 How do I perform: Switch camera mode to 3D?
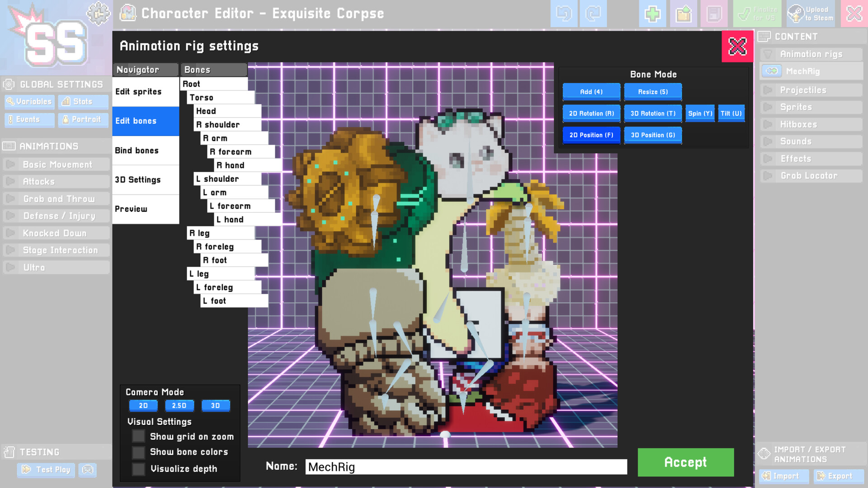point(215,405)
